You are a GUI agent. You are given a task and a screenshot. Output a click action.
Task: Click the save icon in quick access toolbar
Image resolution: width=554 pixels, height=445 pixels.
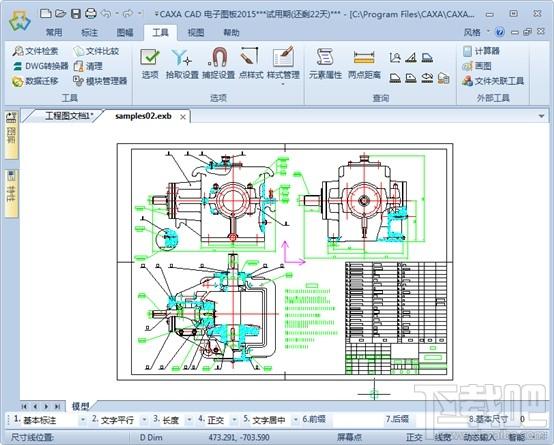(x=76, y=14)
